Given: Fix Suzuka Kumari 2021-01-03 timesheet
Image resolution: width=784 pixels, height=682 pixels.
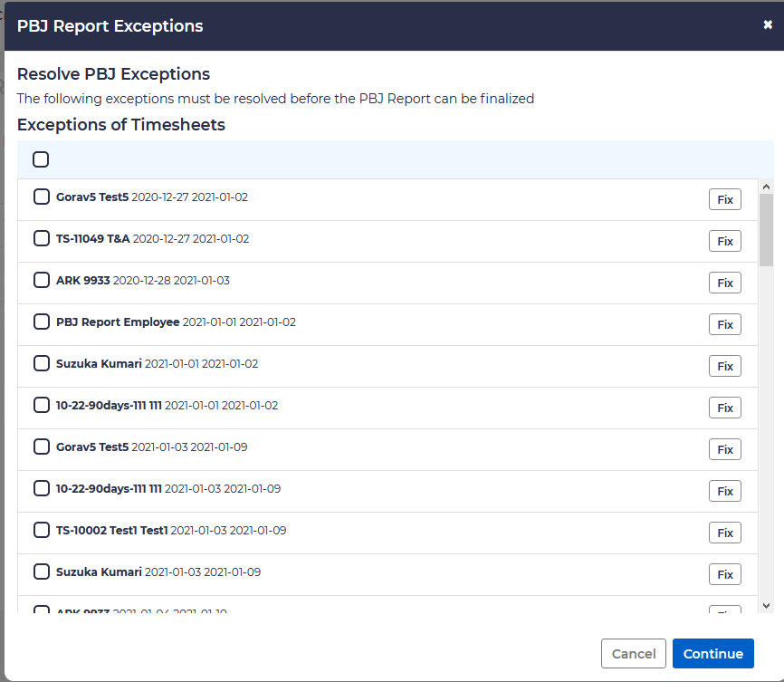Looking at the screenshot, I should [x=724, y=575].
